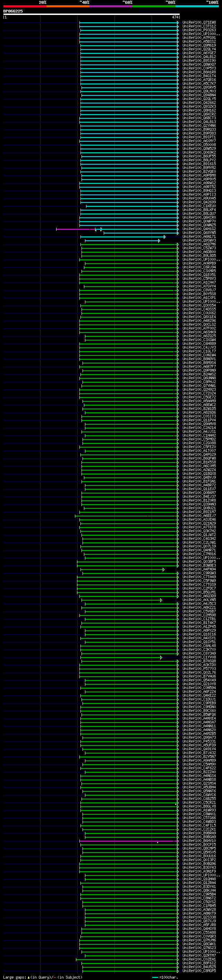Click the green ~80% identity legend segment
Screen dimensions: 222x980
click(x=154, y=6)
